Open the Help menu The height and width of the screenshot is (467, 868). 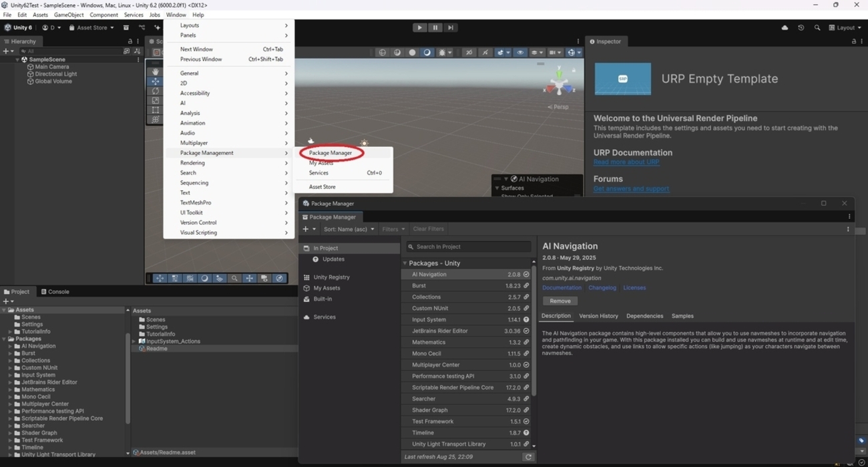coord(198,15)
